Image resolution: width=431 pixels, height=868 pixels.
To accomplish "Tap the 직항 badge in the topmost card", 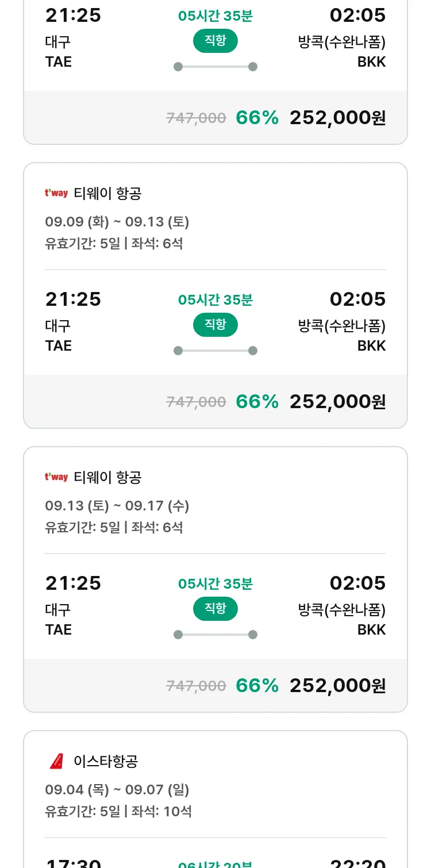I will tap(215, 41).
